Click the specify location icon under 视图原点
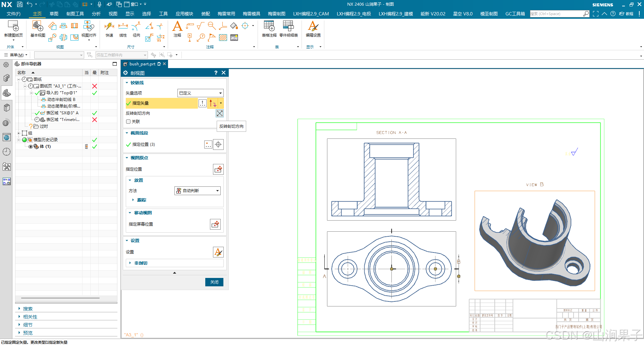Viewport: 644px width, 346px height. 218,169
